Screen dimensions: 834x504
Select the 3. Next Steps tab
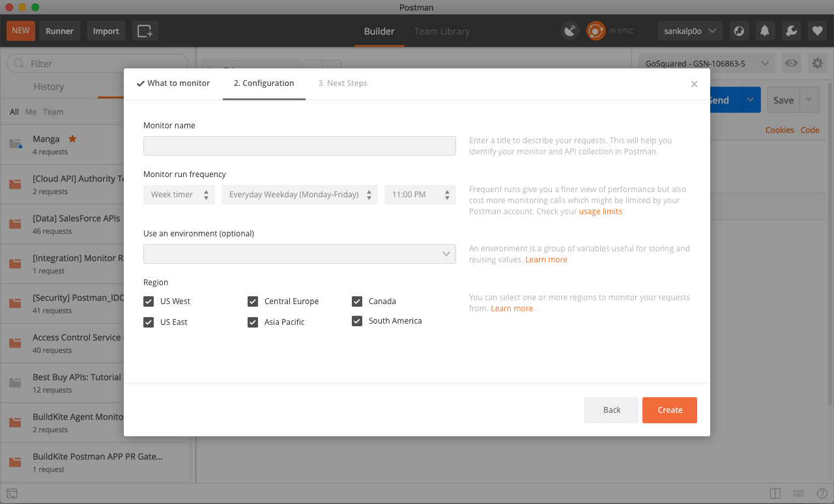343,83
